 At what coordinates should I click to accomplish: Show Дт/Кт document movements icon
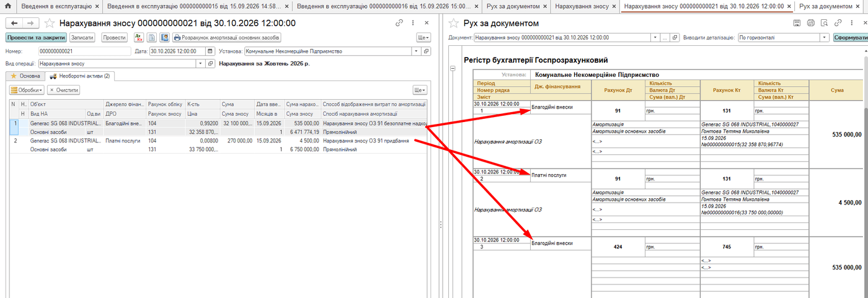(138, 37)
